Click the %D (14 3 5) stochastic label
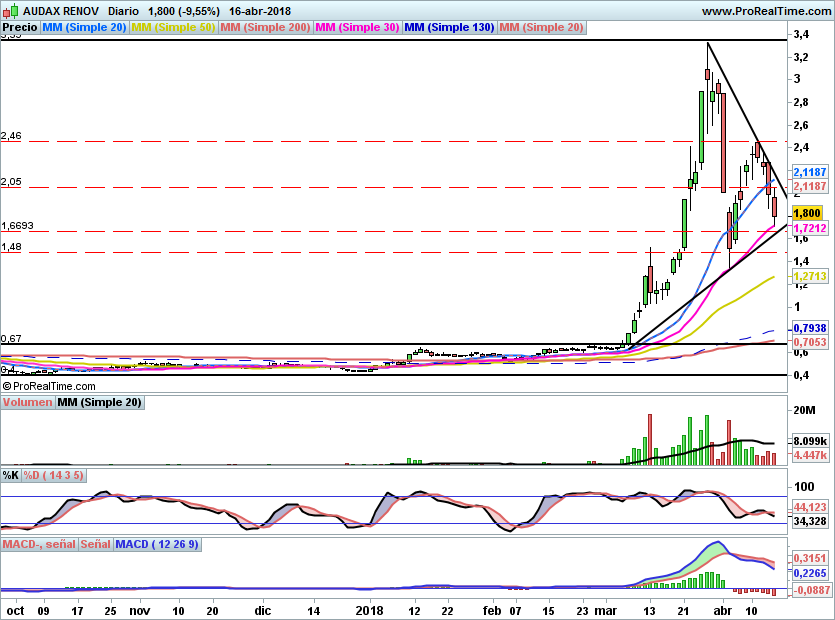The height and width of the screenshot is (620, 835). [x=55, y=475]
